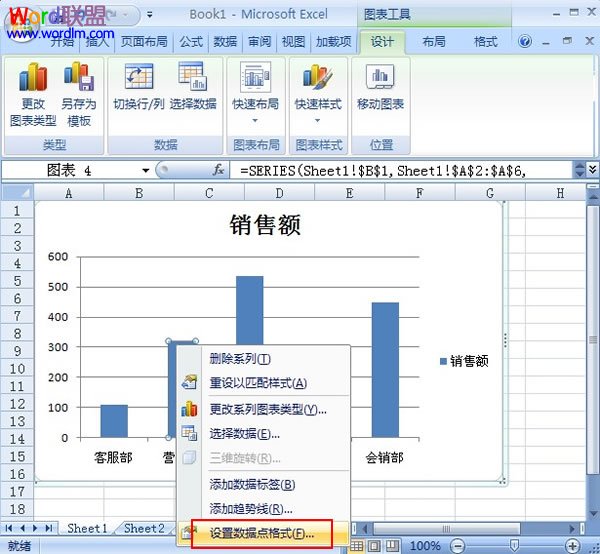Screen dimensions: 600x554
Task: Click the fx insert function icon
Action: tap(218, 170)
